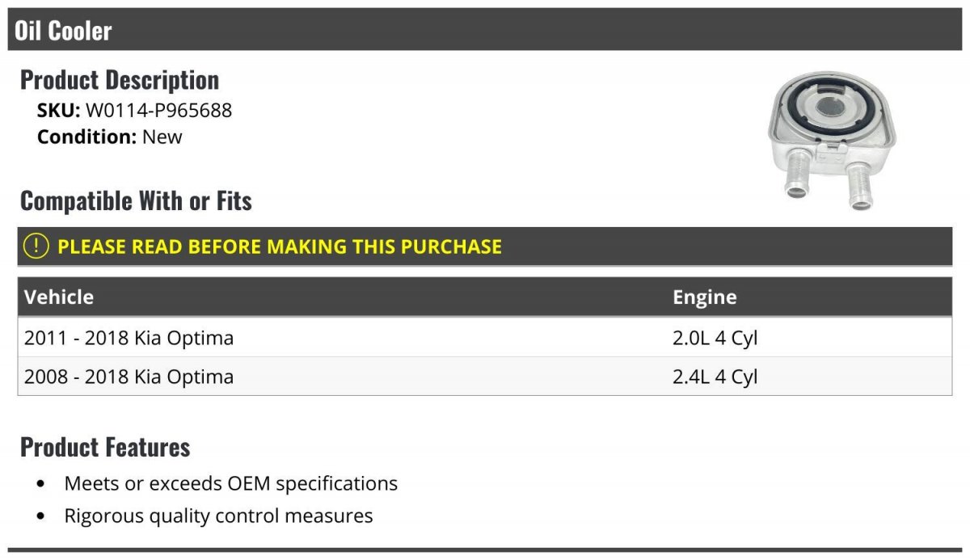The image size is (970, 560).
Task: Click the warning exclamation circle icon
Action: coord(36,246)
